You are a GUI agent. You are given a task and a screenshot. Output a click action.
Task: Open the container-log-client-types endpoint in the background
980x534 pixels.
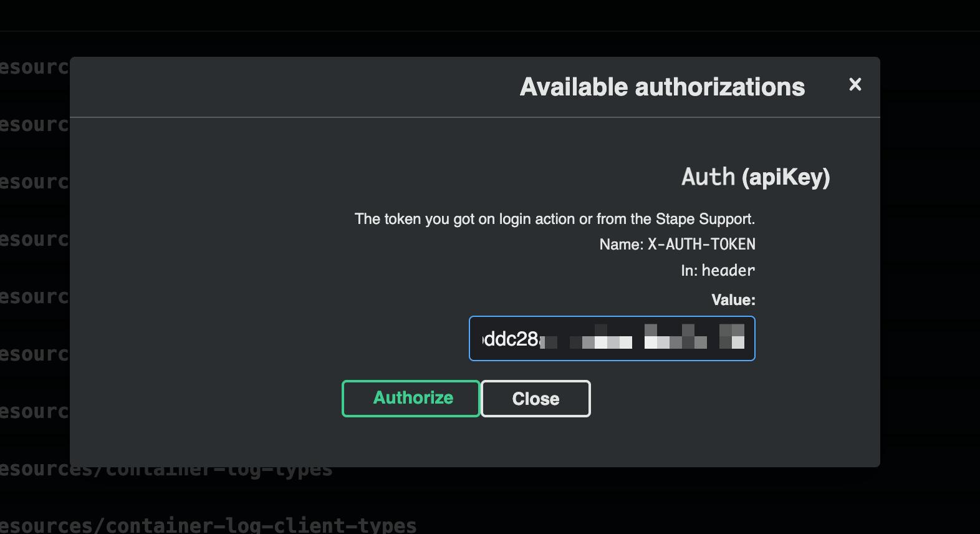coord(208,525)
